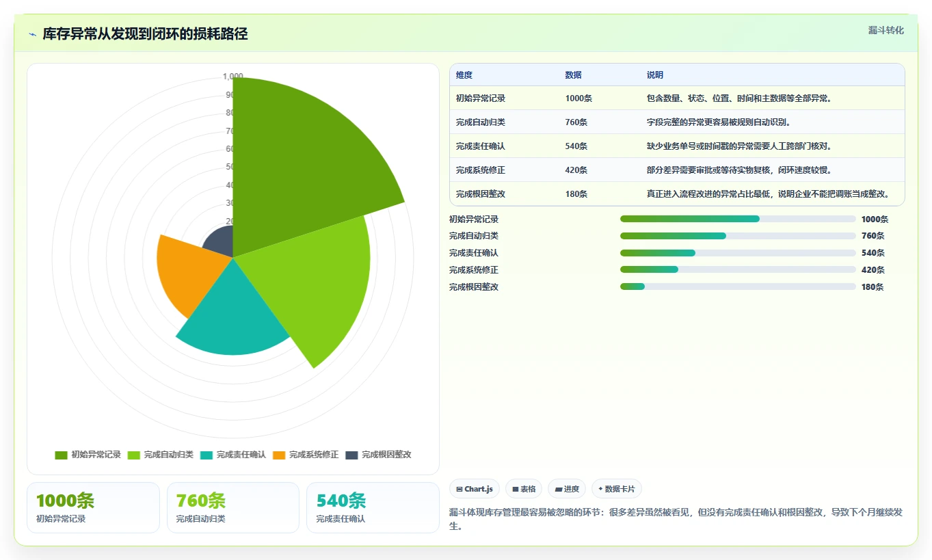The height and width of the screenshot is (560, 932).
Task: Click the 完成根因整改 progress bar
Action: coord(738,286)
